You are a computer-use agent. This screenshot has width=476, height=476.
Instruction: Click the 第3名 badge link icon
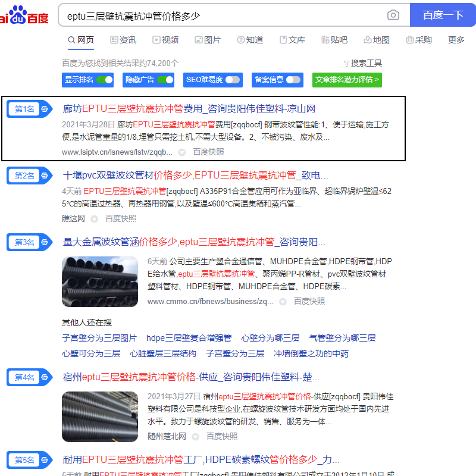click(45, 242)
